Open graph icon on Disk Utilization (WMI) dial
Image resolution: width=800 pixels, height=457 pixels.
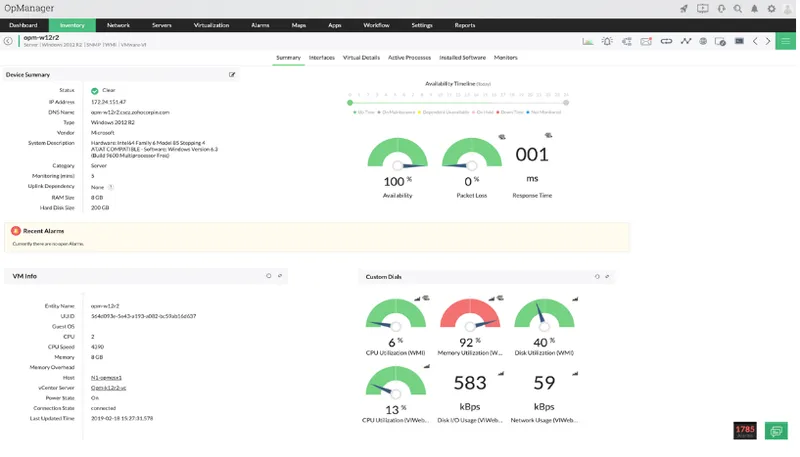tap(575, 299)
